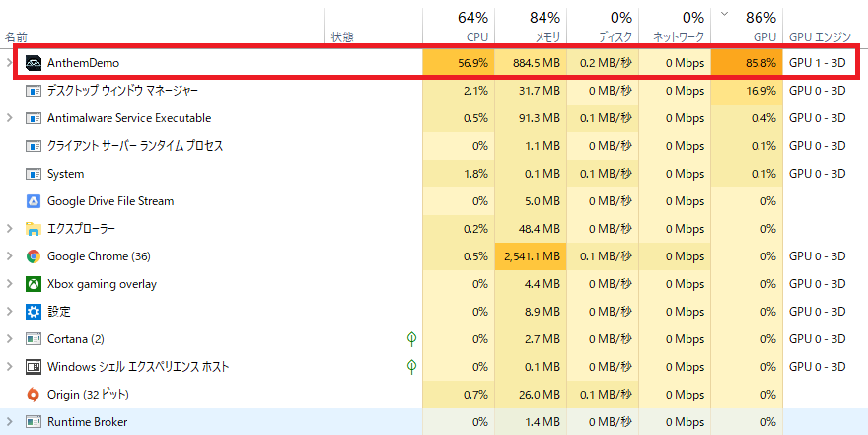The image size is (868, 435).
Task: Click Xbox gaming overlay GPU 0 - 3D
Action: pos(817,284)
